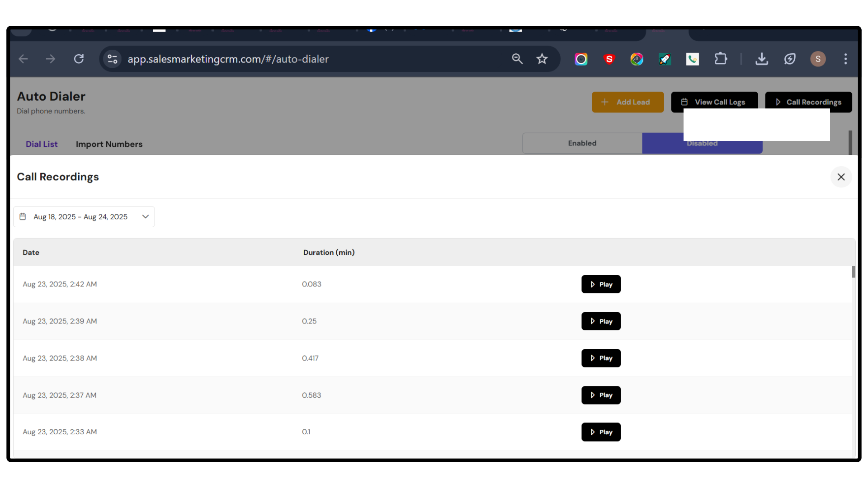
Task: Open the browser downloads icon
Action: 762,59
